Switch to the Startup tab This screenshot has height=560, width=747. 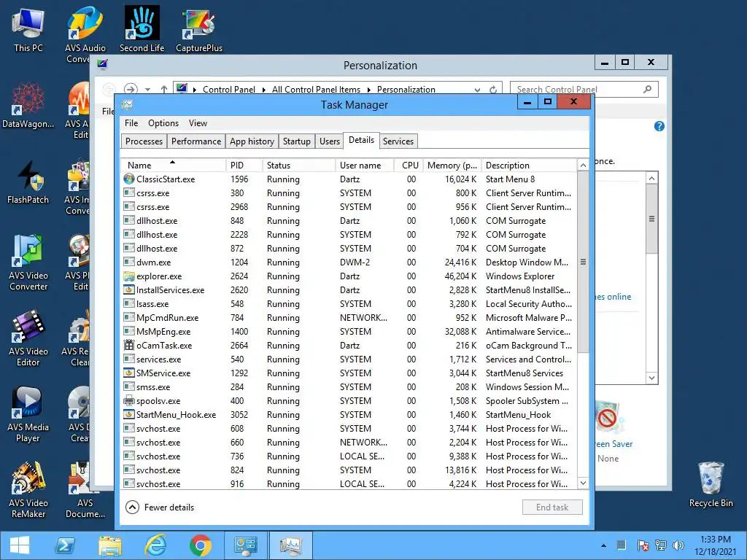pos(296,141)
